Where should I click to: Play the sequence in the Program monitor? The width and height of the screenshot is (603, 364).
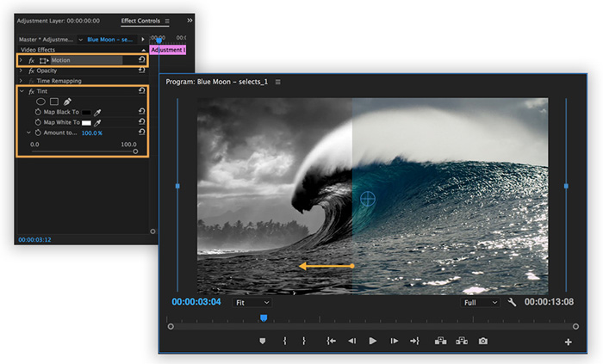coord(372,341)
